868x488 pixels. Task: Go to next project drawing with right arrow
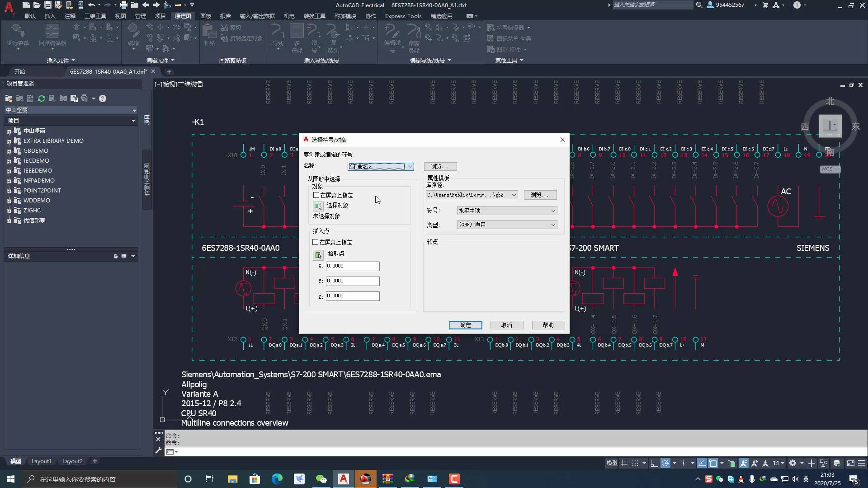point(156,5)
